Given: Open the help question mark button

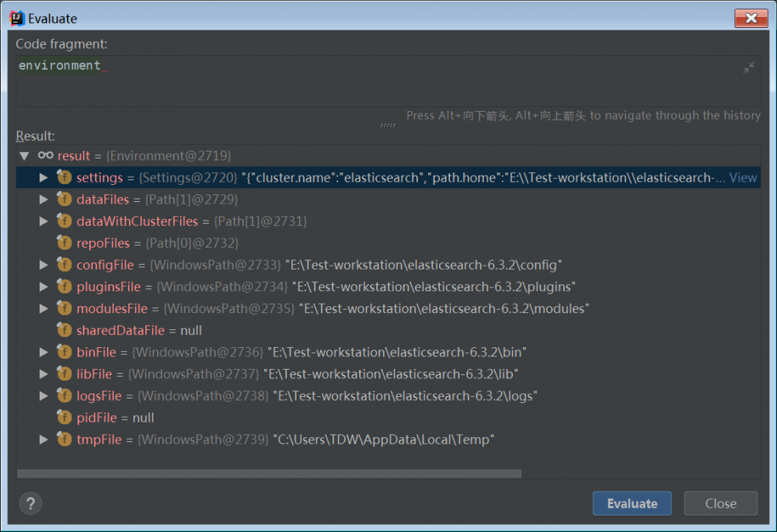Looking at the screenshot, I should click(30, 503).
